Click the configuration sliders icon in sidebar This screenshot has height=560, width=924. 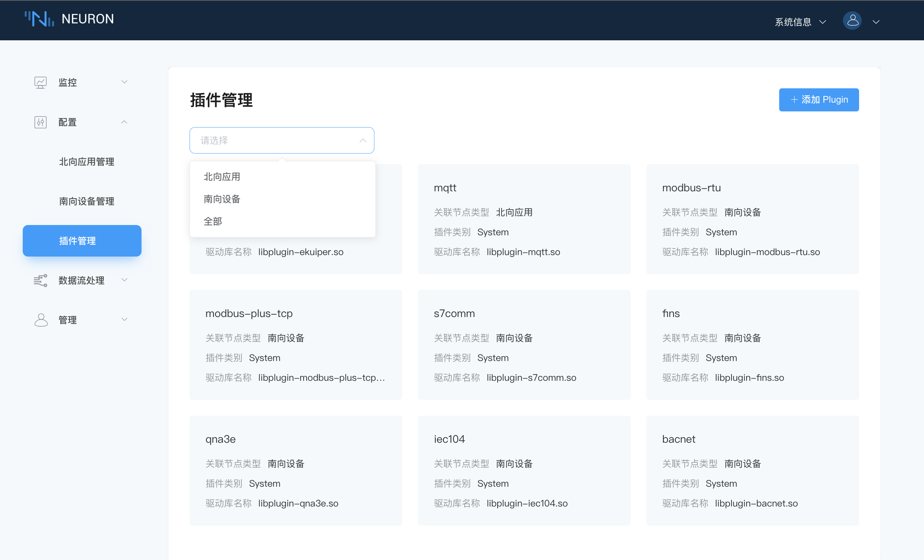click(x=40, y=122)
